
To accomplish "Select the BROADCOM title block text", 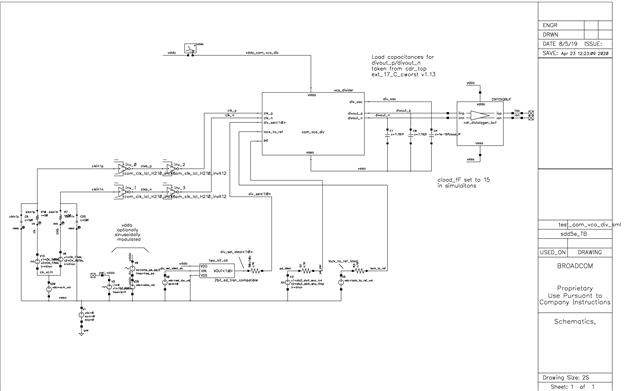I will pyautogui.click(x=575, y=266).
